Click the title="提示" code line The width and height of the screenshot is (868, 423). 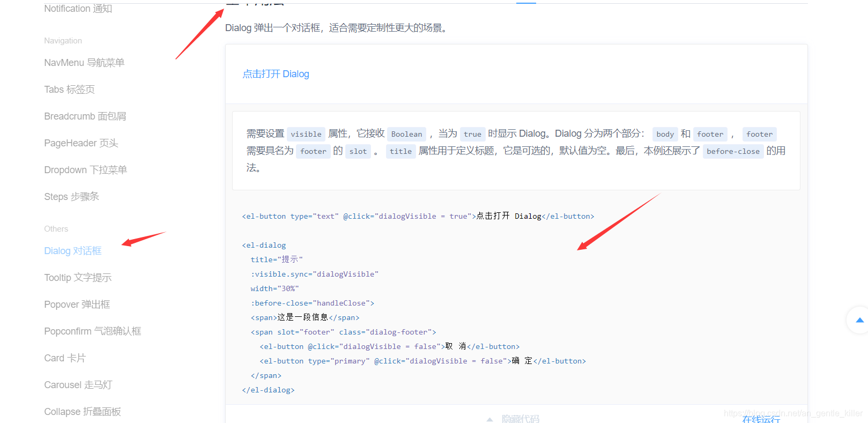point(277,259)
